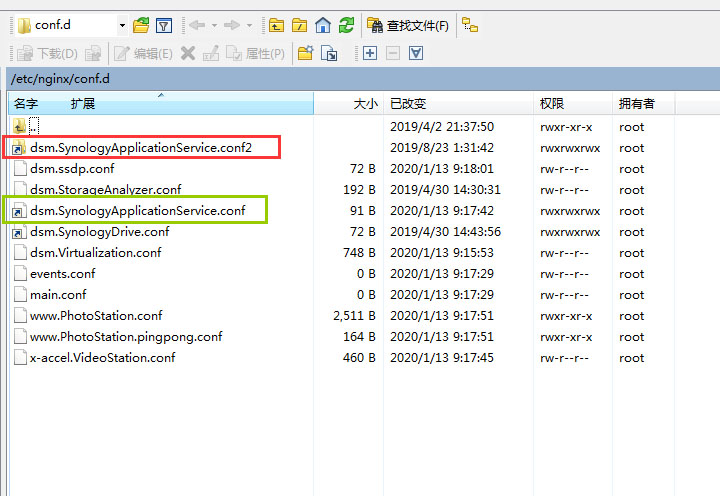Sort by 大小 column header
Image resolution: width=720 pixels, height=496 pixels.
(x=366, y=104)
